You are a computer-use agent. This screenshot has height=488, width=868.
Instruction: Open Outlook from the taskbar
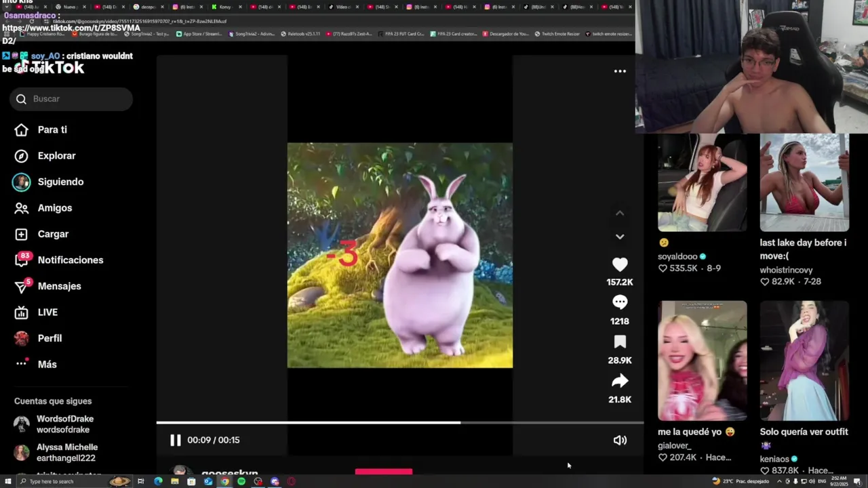pyautogui.click(x=208, y=481)
